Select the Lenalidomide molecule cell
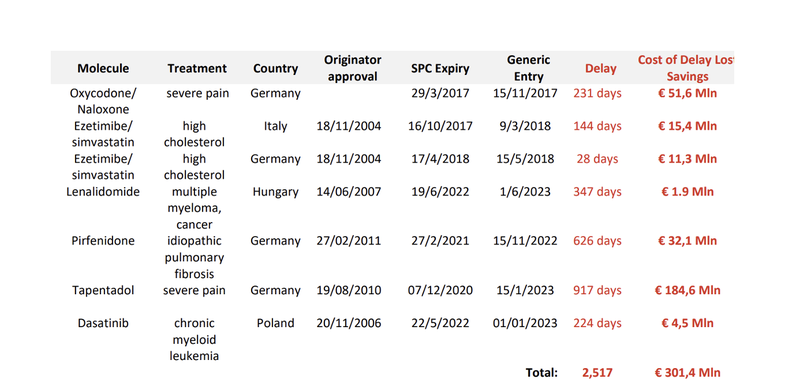 point(103,192)
